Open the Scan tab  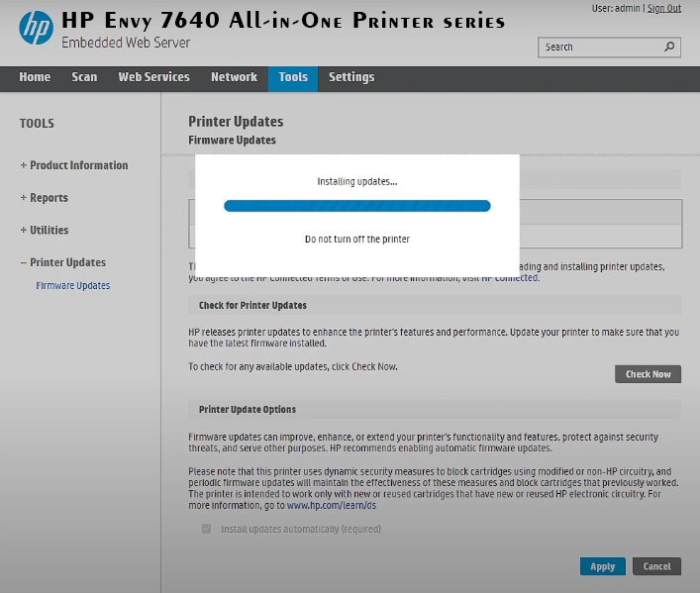[x=84, y=77]
